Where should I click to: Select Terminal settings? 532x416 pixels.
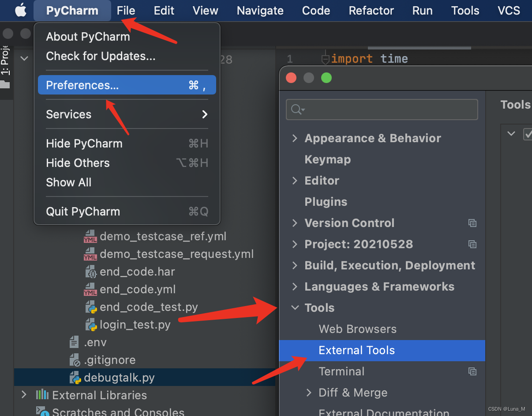point(342,371)
